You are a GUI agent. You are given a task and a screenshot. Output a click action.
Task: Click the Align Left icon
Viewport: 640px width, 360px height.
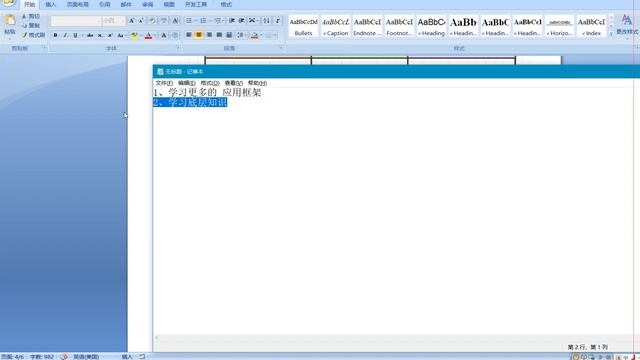click(189, 36)
